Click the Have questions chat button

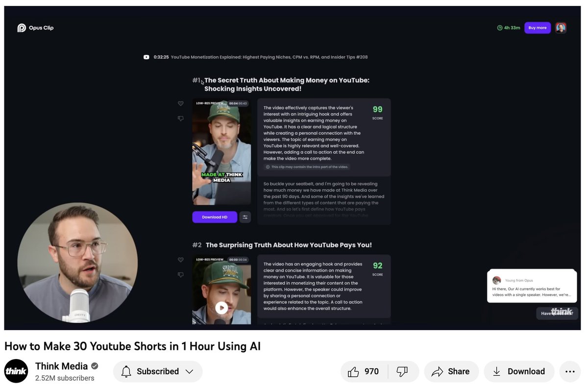pos(557,313)
